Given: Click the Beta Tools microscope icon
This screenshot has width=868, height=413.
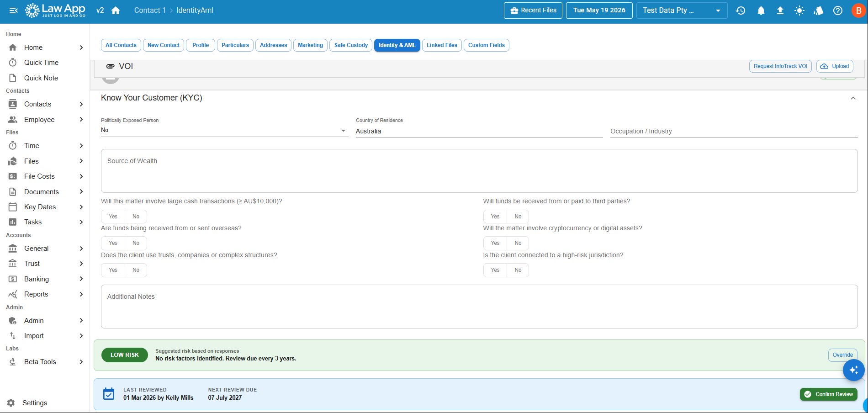Looking at the screenshot, I should click(13, 362).
